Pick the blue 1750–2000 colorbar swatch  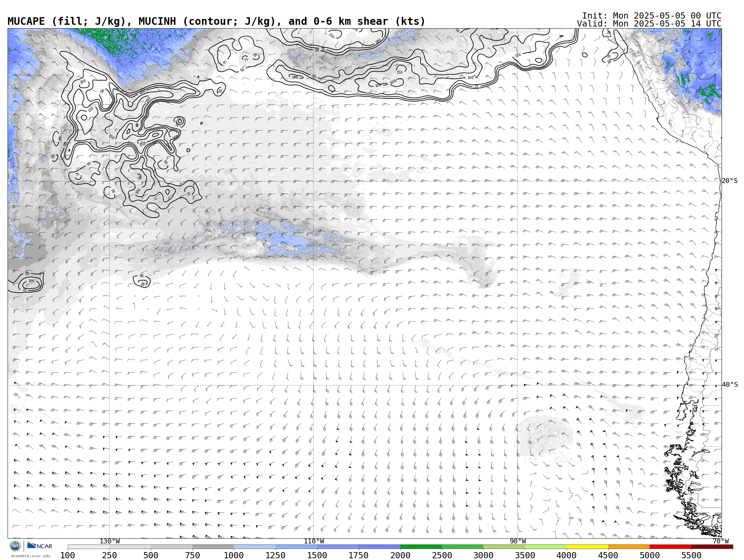pos(380,547)
